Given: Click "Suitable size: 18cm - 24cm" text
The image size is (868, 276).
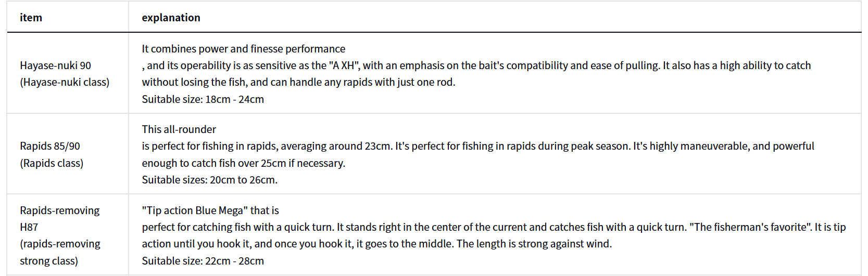Looking at the screenshot, I should coord(203,99).
